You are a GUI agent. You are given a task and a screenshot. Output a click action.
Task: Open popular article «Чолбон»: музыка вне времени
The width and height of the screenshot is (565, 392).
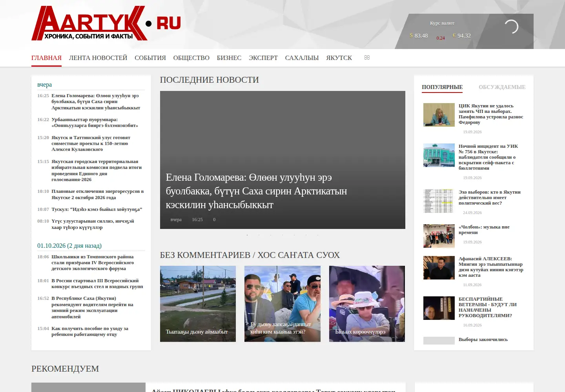click(x=484, y=230)
